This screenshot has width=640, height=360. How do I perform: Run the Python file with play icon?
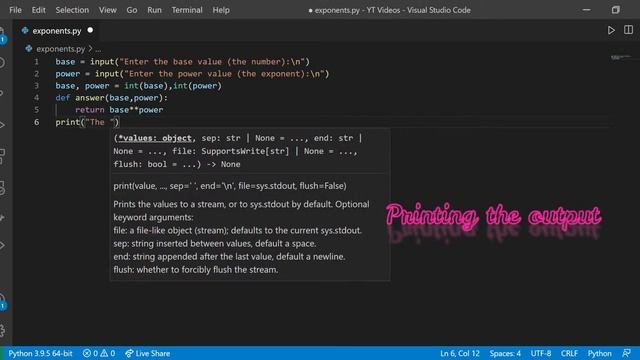click(611, 30)
